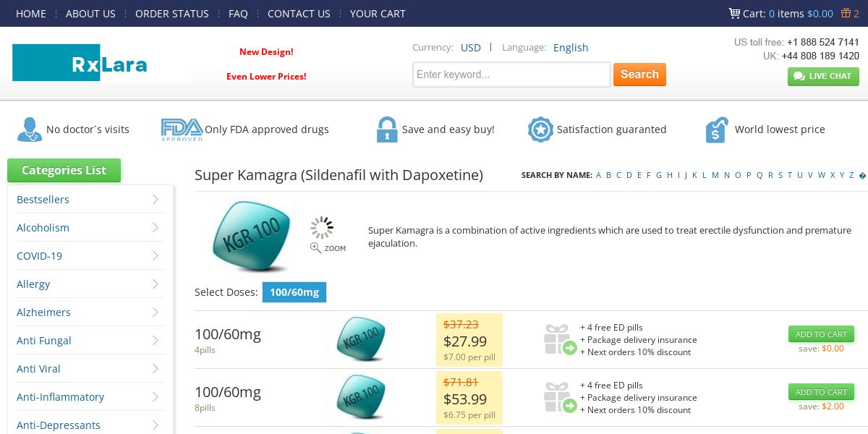Add the 8 pills package to cart
The height and width of the screenshot is (434, 868).
821,392
